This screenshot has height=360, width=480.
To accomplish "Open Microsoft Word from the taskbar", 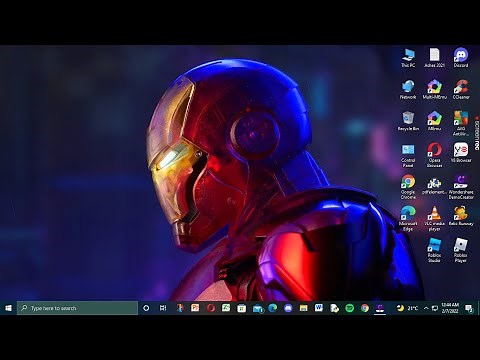I will tap(319, 308).
